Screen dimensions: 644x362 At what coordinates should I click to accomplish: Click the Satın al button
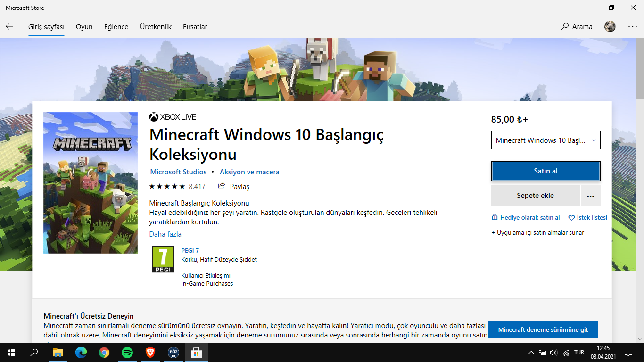[x=546, y=171]
